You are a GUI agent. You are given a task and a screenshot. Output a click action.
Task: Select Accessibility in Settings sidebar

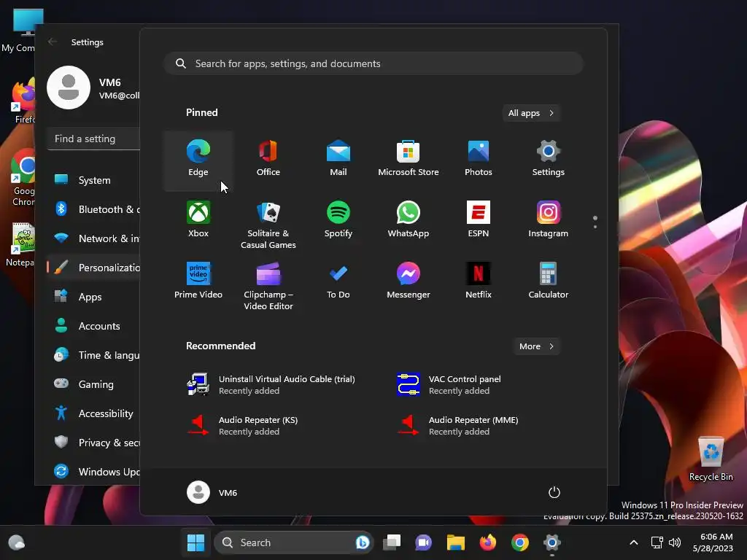pyautogui.click(x=94, y=413)
